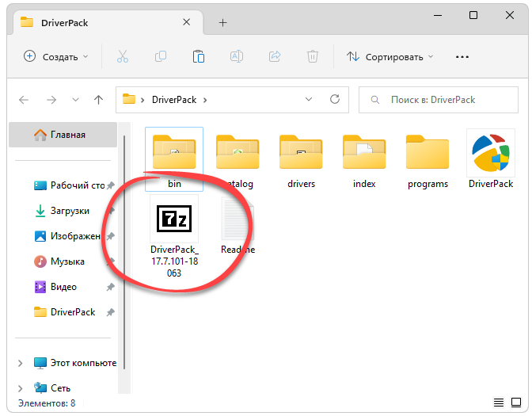
Task: Open DriverPack pinned sidebar folder
Action: pyautogui.click(x=64, y=312)
